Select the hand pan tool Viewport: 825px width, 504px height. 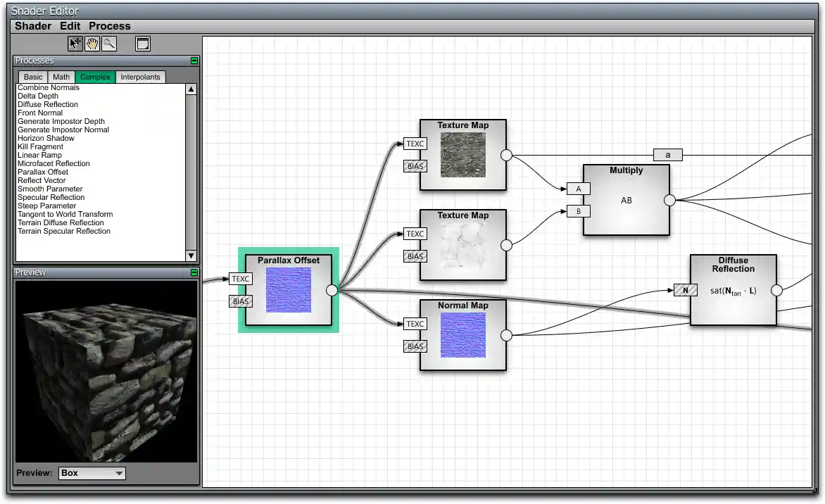click(92, 44)
